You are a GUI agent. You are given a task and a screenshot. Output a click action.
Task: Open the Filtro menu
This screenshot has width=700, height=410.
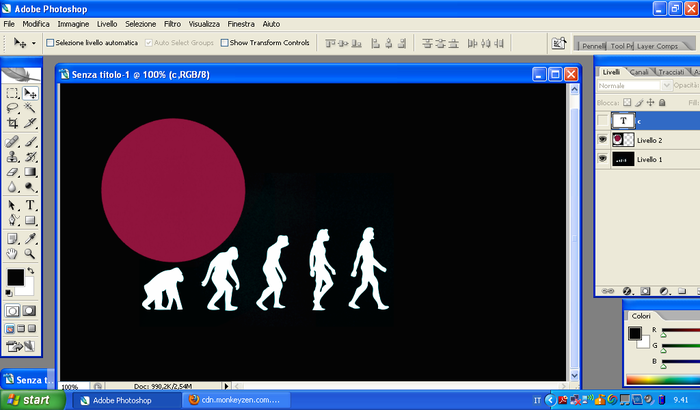(x=172, y=24)
